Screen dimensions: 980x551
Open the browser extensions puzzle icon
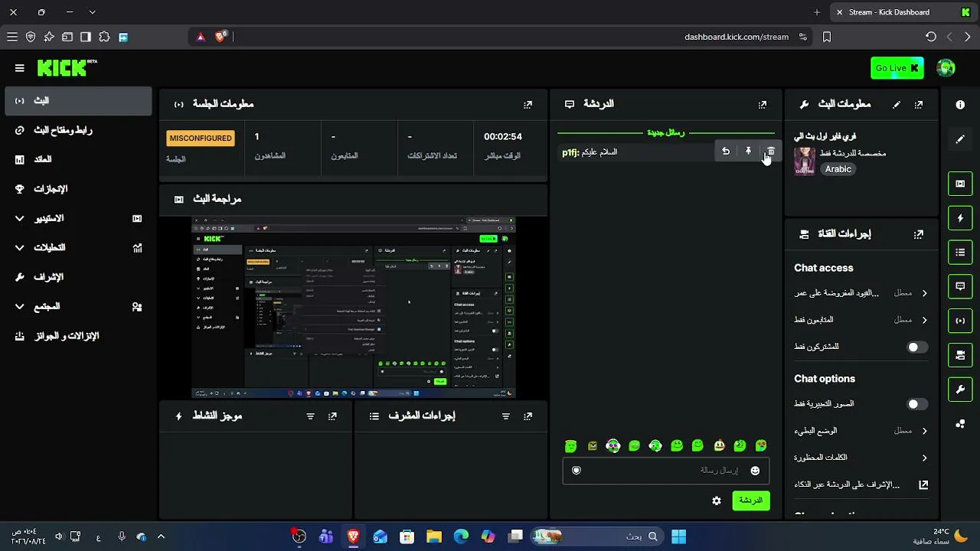(x=104, y=37)
